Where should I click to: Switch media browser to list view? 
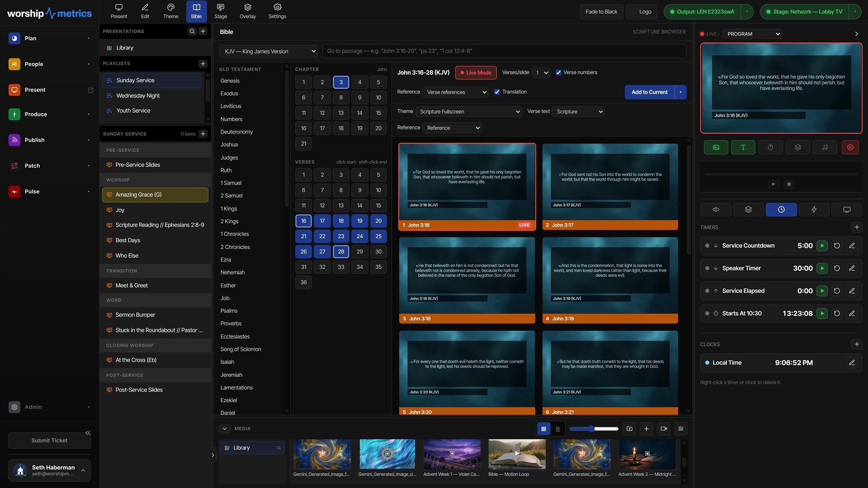coord(557,429)
